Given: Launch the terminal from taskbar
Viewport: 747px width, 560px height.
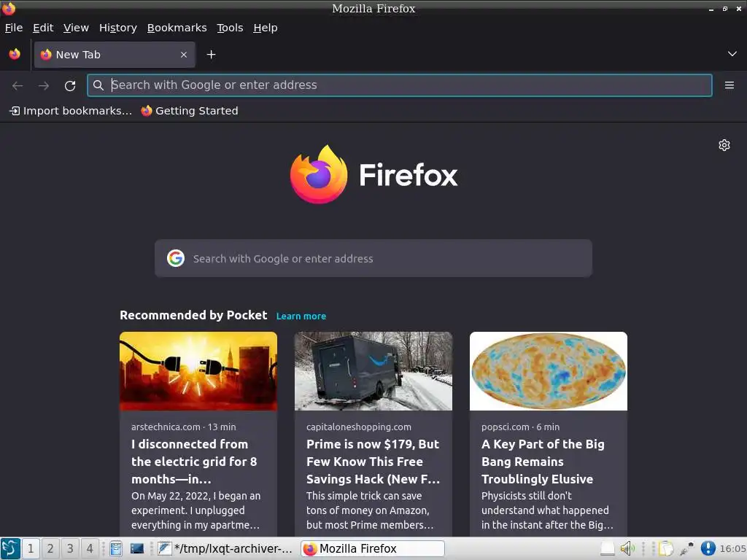Looking at the screenshot, I should [137, 548].
